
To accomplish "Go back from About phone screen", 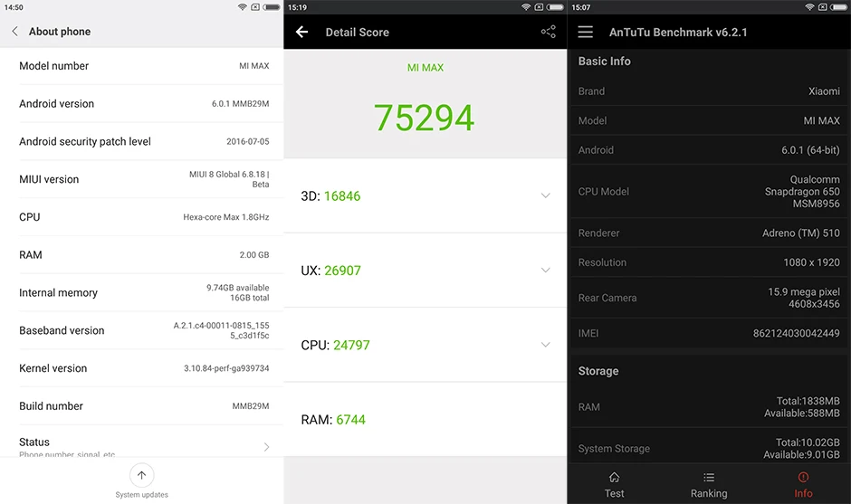I will (15, 32).
